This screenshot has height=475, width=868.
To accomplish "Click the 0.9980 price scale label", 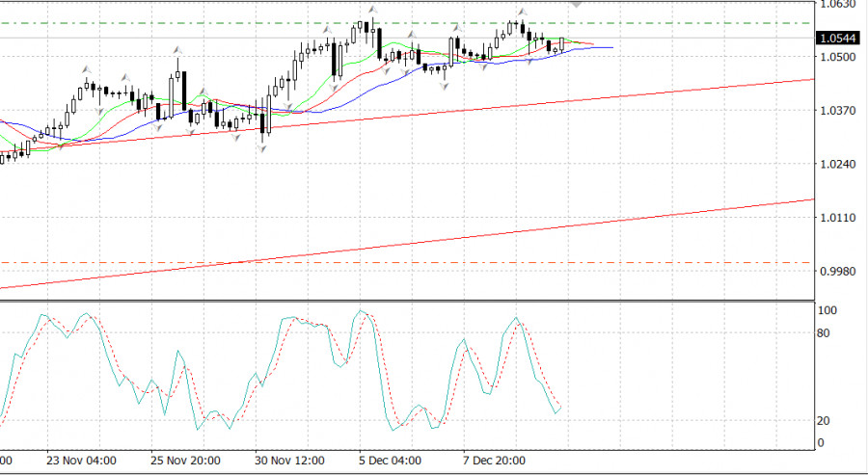I will click(835, 272).
